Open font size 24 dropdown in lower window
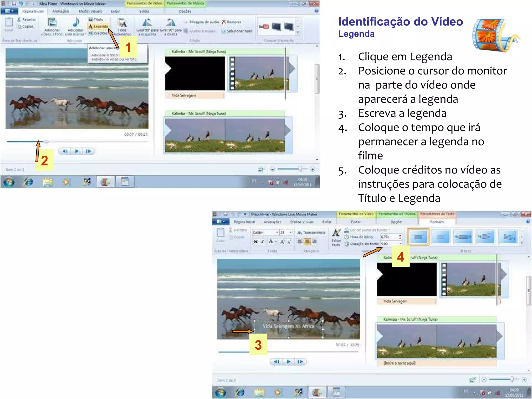Viewport: 532px width, 399px height. pos(290,232)
